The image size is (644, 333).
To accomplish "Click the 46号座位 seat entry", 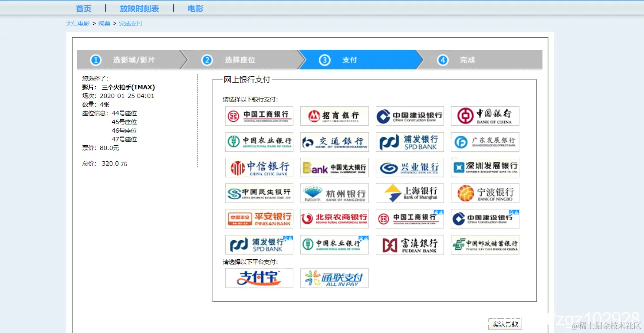I will tap(125, 131).
